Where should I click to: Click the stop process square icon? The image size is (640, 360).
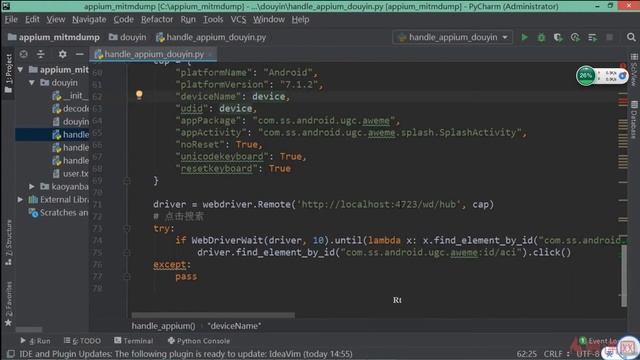(x=609, y=37)
